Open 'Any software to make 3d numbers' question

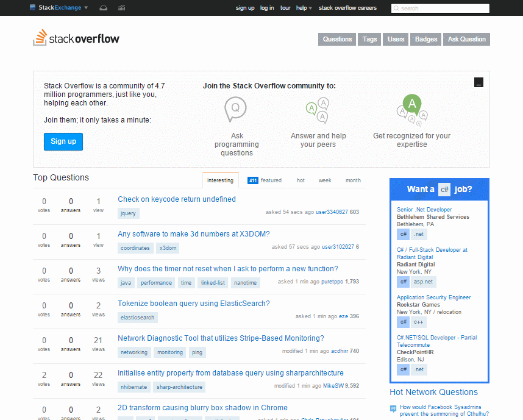(x=193, y=234)
